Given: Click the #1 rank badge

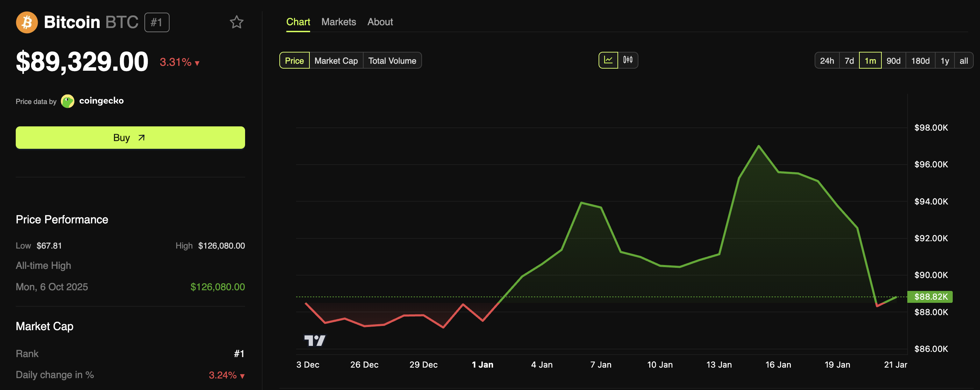Looking at the screenshot, I should point(157,22).
